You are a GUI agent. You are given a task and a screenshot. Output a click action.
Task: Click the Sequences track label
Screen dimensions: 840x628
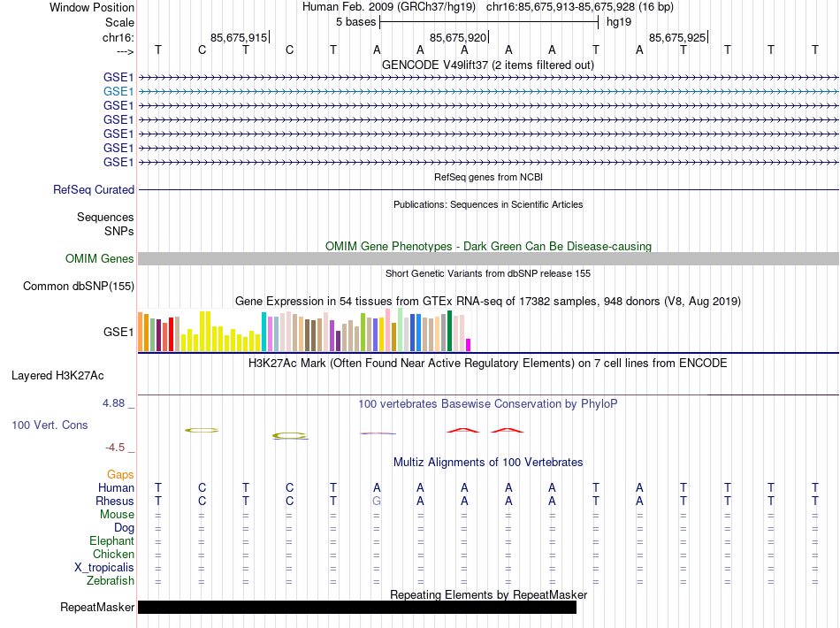tap(105, 217)
